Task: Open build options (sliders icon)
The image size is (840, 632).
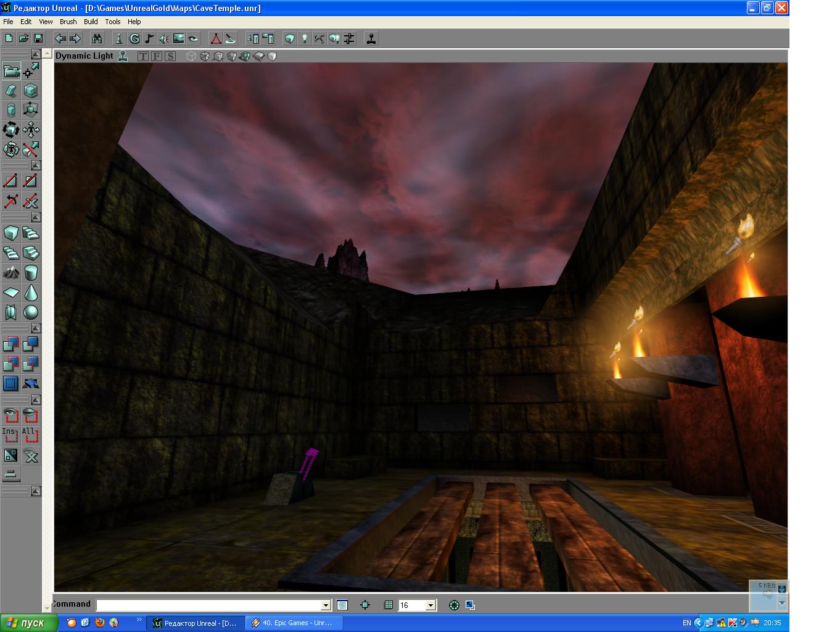Action: [349, 38]
